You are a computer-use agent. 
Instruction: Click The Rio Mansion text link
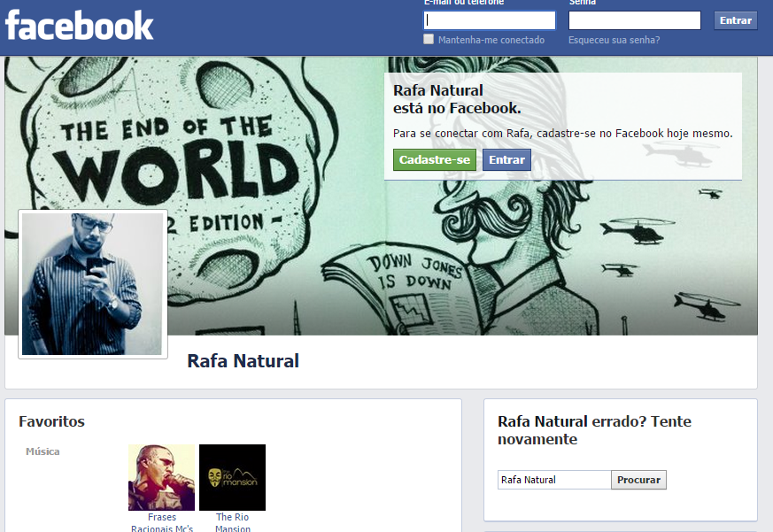(232, 522)
